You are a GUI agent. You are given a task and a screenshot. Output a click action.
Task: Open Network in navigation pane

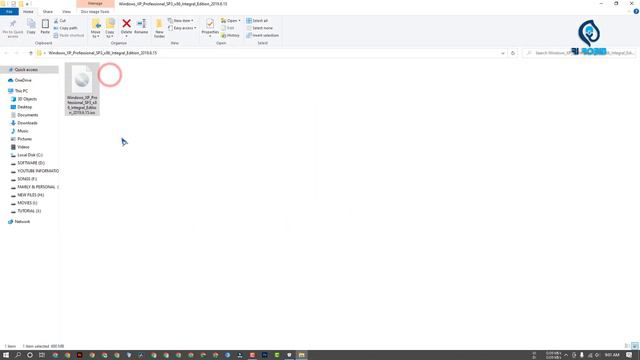point(22,222)
